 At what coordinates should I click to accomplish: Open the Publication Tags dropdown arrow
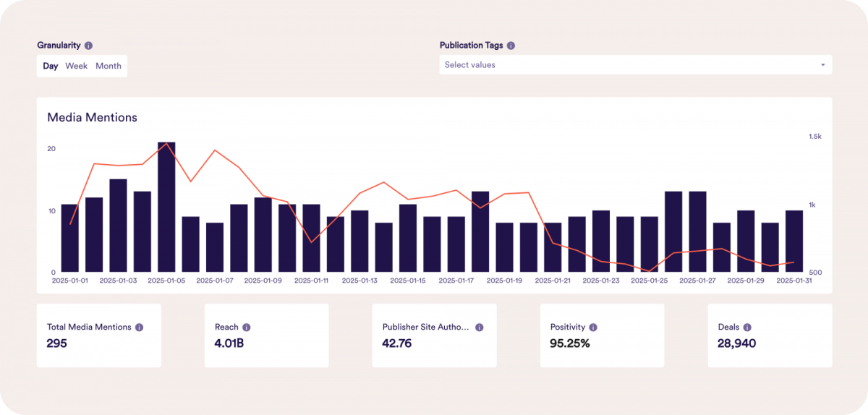(x=822, y=65)
